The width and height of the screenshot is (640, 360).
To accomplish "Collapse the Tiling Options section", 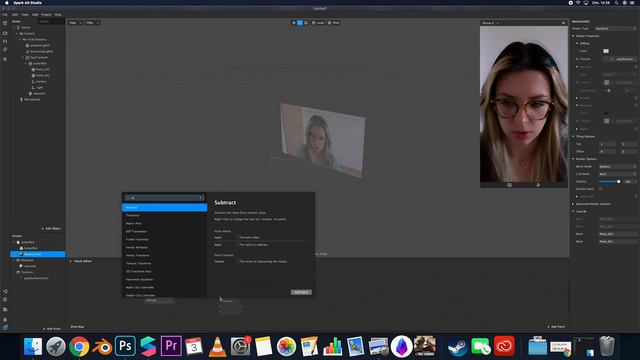I will click(x=573, y=136).
